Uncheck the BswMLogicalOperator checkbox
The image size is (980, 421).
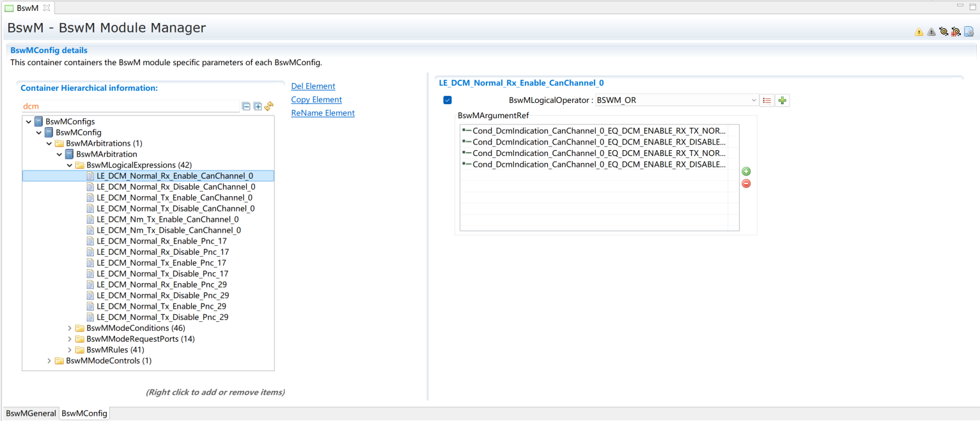point(447,100)
